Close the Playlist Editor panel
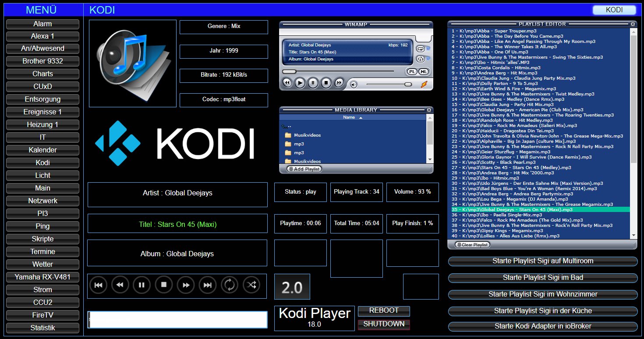The image size is (644, 339). tap(633, 24)
